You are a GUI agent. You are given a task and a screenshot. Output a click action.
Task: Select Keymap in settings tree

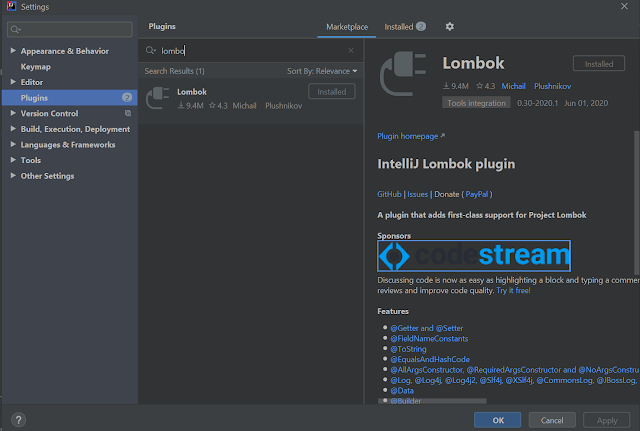click(x=36, y=67)
